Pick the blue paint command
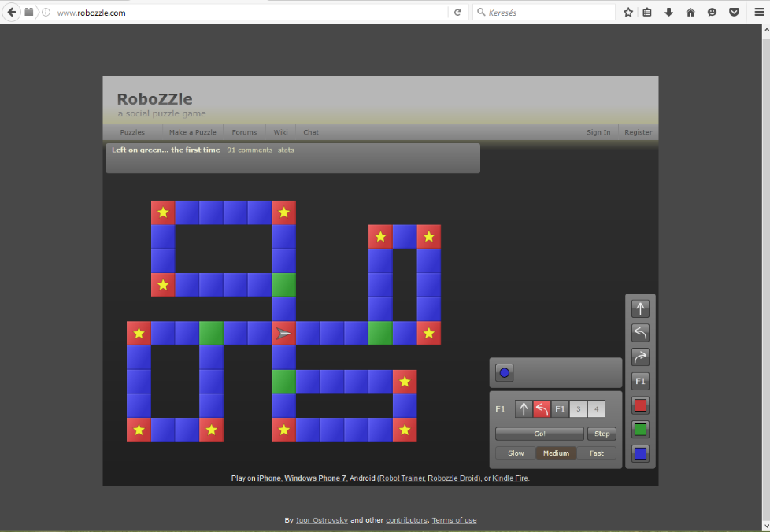Screen dimensions: 770x532 640,453
